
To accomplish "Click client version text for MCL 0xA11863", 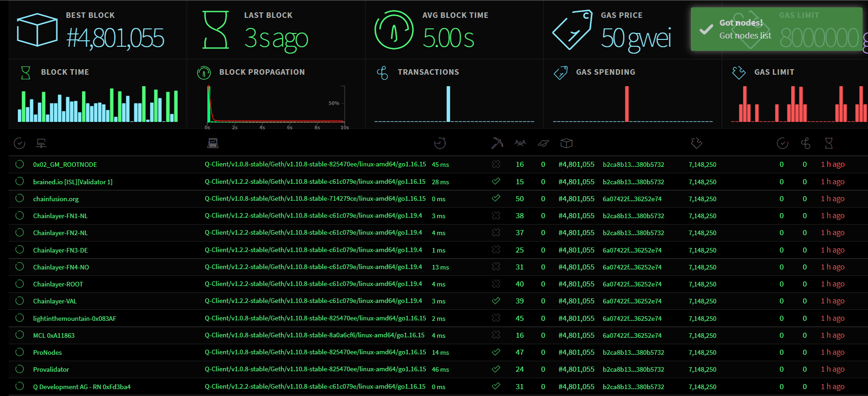I will click(x=315, y=335).
